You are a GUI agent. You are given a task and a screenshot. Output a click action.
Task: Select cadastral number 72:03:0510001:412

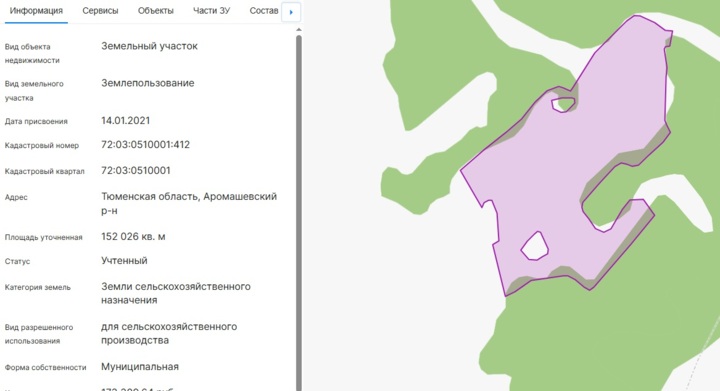pos(146,145)
